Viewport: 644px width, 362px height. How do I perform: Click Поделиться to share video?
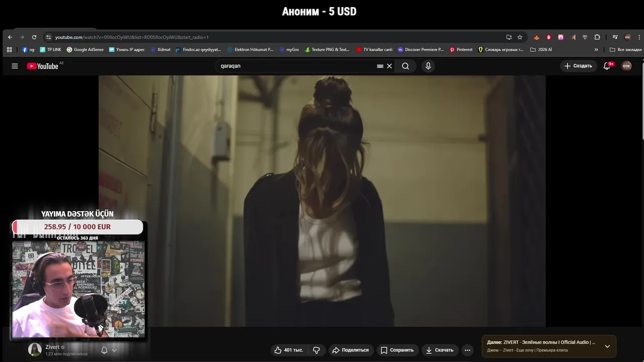(350, 350)
